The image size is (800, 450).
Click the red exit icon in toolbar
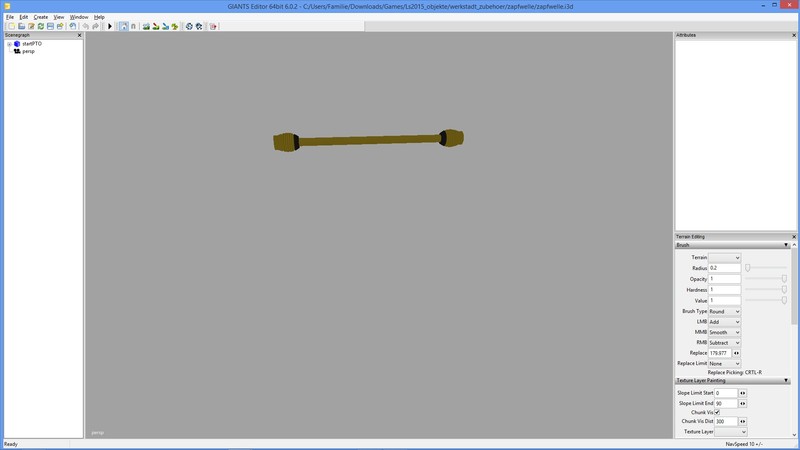(x=213, y=26)
